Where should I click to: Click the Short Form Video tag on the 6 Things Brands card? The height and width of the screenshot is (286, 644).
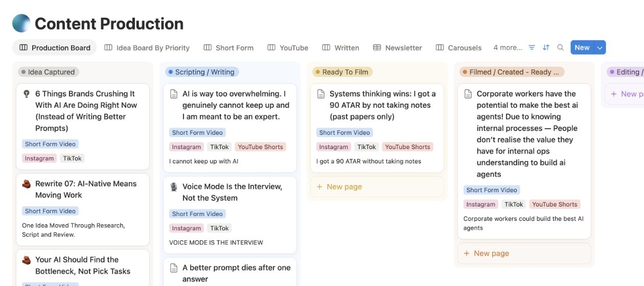(50, 144)
